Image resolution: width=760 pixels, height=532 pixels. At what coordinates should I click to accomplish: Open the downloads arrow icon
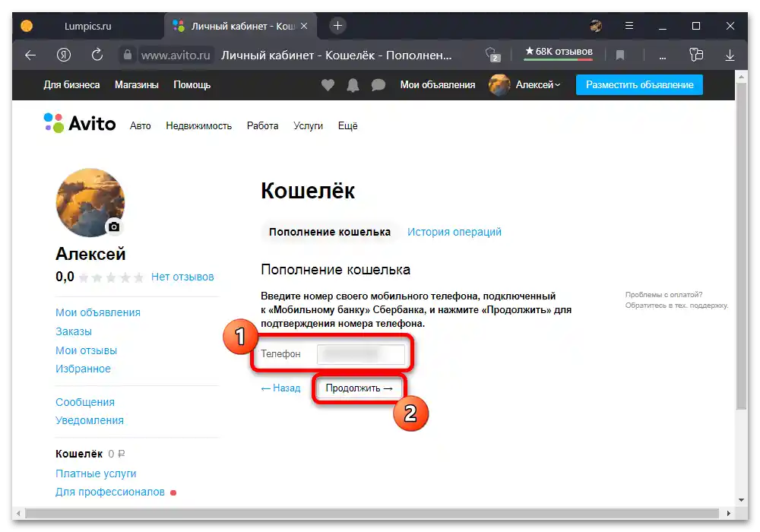730,55
